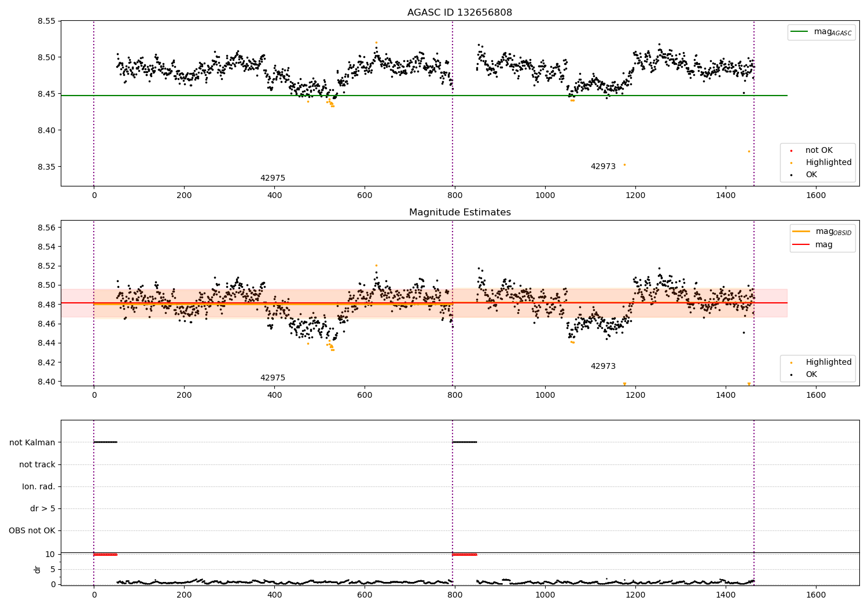Click y-axis tick "8.45" in top plot
This screenshot has height=608, width=868.
point(46,94)
